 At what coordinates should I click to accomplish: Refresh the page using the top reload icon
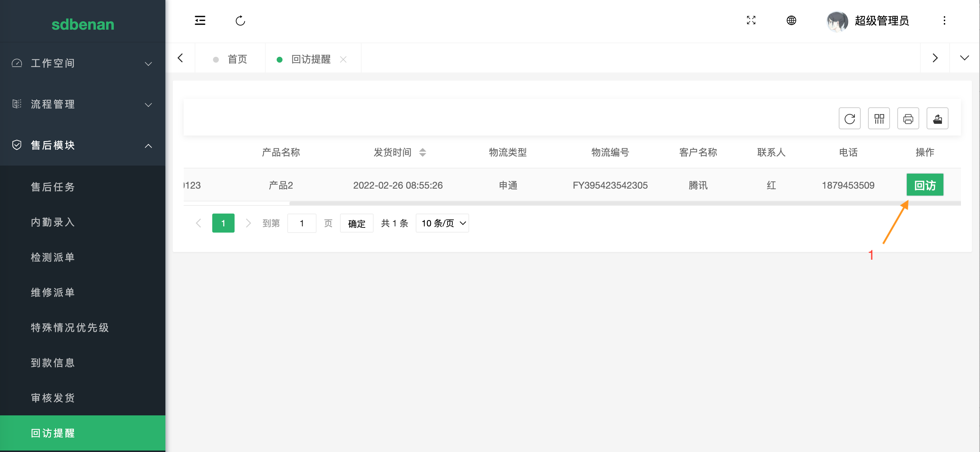240,21
